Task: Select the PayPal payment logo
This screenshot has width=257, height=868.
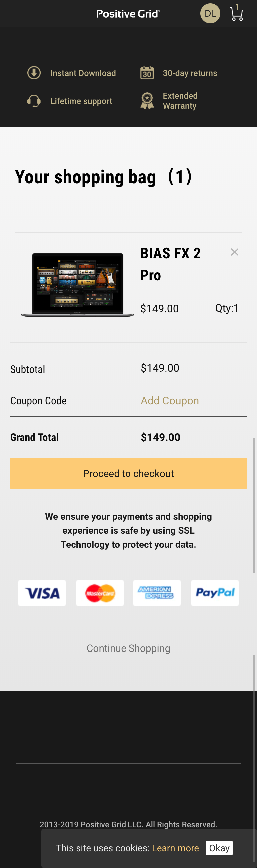Action: click(x=215, y=593)
